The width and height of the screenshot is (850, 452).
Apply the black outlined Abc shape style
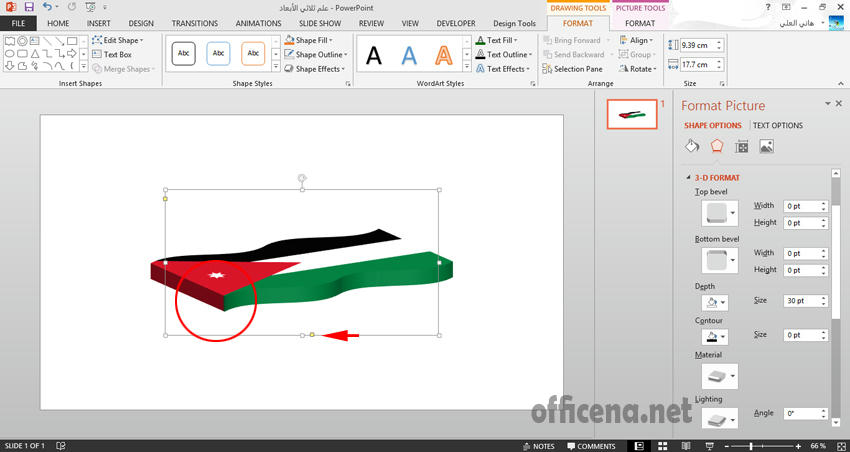[x=184, y=54]
